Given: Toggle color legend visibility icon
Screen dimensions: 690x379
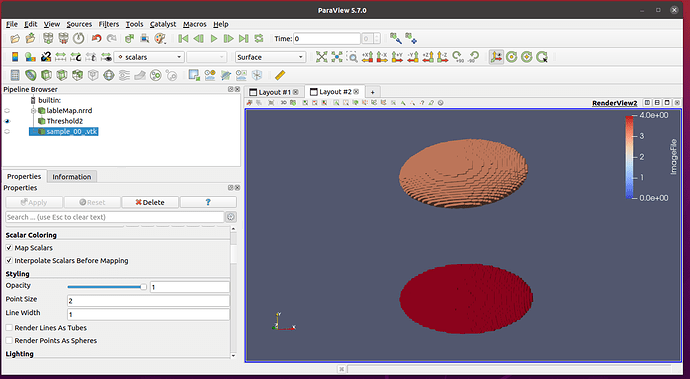Looking at the screenshot, I should [x=15, y=57].
